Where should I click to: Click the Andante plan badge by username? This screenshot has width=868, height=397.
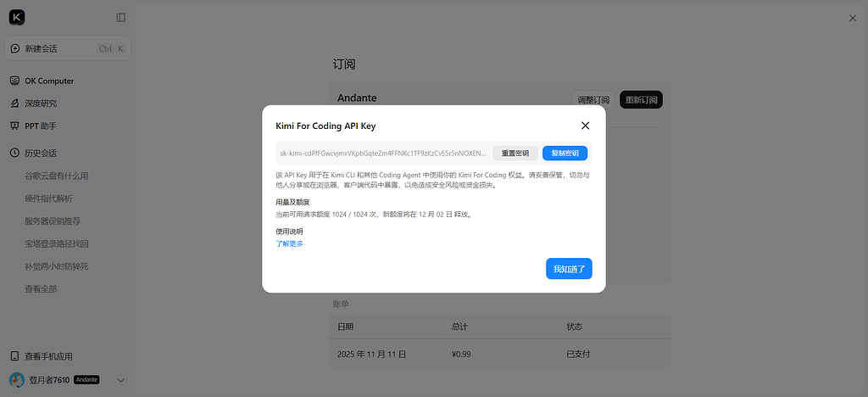point(87,380)
